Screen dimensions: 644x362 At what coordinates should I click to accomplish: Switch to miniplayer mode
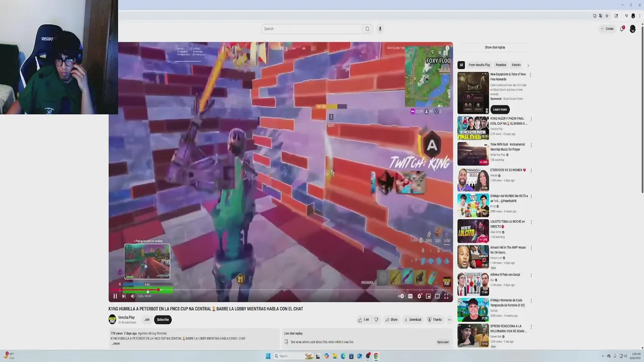click(x=428, y=296)
